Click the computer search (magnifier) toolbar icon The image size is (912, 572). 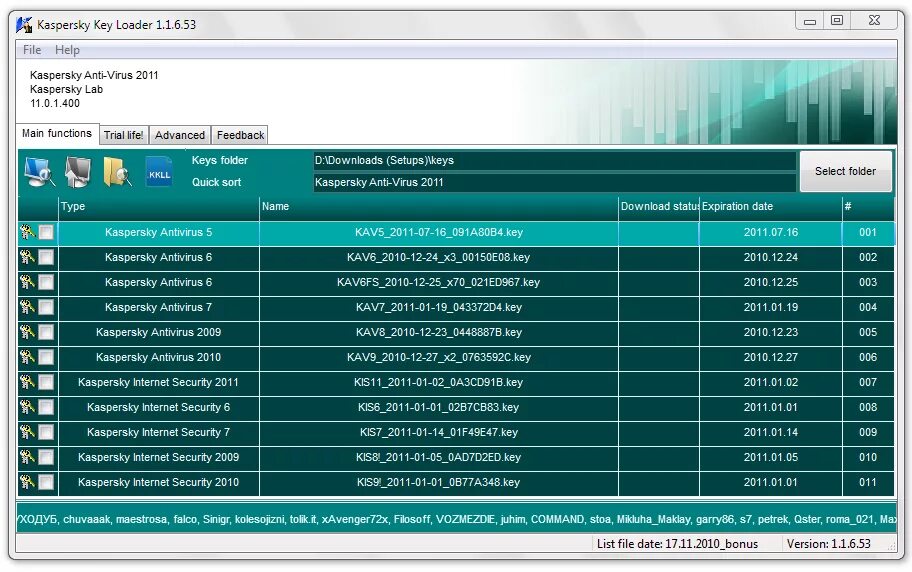coord(39,172)
